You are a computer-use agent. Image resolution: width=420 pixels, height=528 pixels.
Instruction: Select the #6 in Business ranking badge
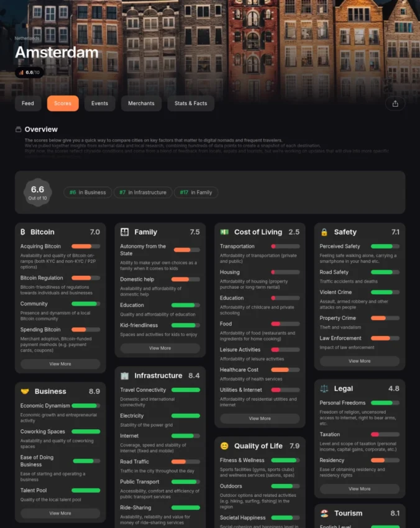click(x=88, y=193)
